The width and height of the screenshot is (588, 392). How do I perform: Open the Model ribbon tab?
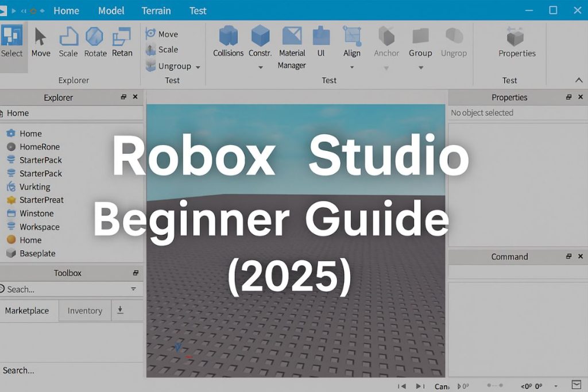111,10
